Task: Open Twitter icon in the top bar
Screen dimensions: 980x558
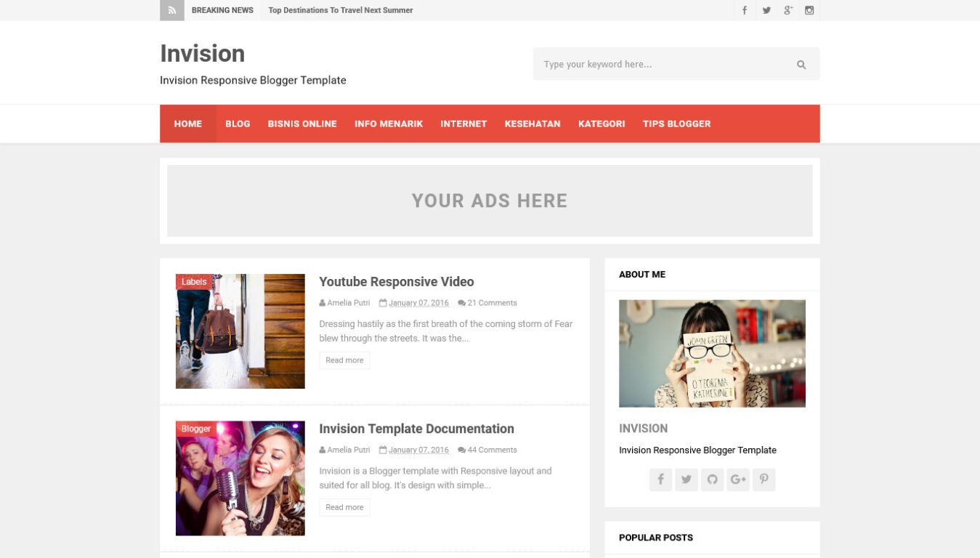Action: (766, 10)
